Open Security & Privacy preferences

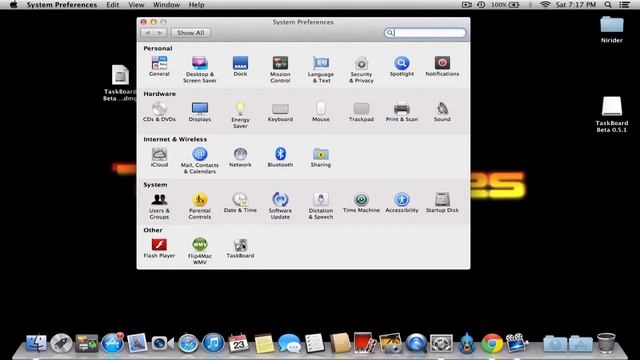click(x=361, y=69)
